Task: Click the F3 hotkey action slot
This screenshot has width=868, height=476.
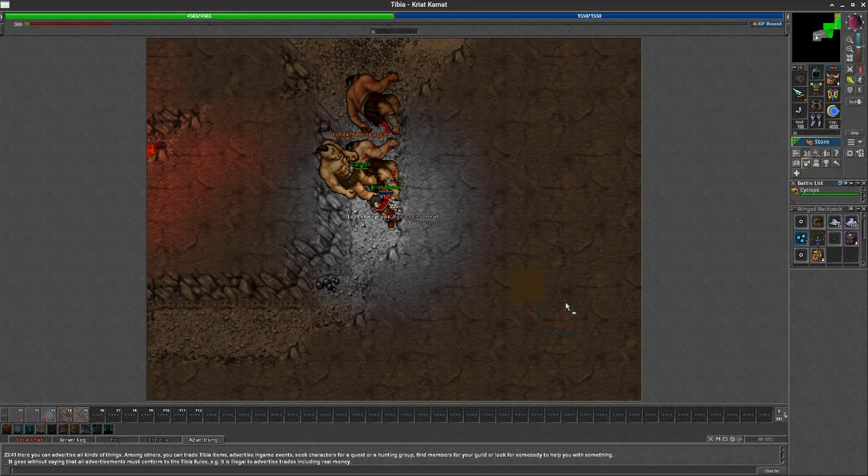Action: 50,415
